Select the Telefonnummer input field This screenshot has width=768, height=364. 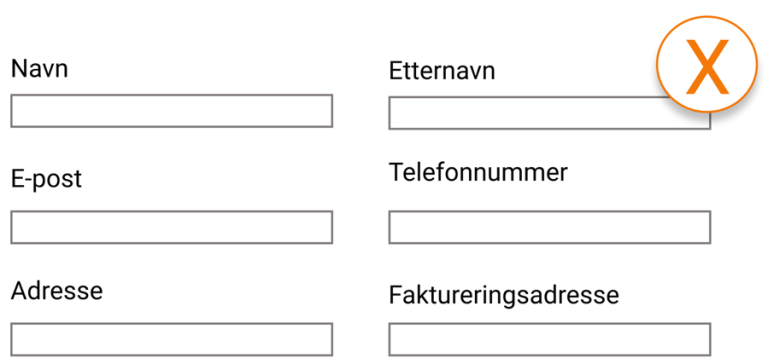pyautogui.click(x=550, y=227)
